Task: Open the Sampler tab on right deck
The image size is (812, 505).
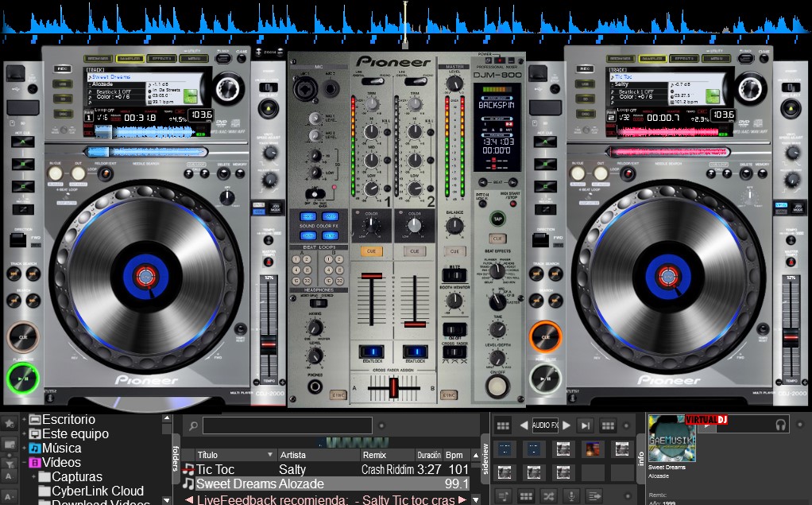Action: [652, 59]
